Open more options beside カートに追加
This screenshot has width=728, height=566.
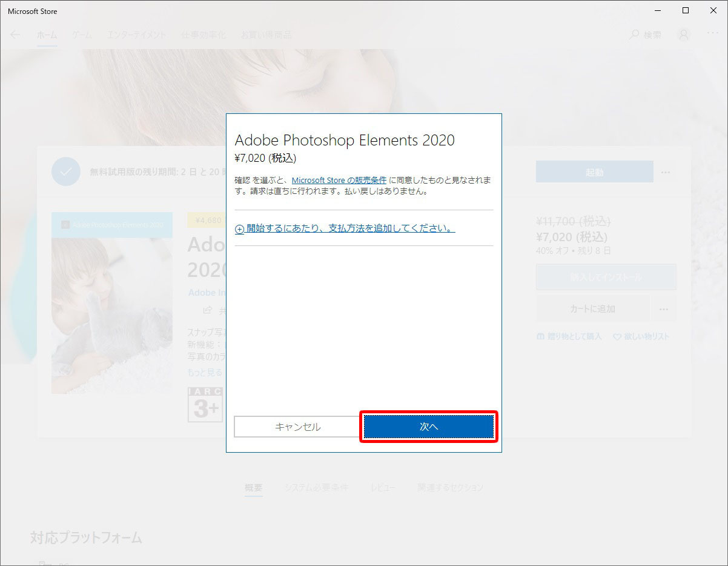(664, 309)
